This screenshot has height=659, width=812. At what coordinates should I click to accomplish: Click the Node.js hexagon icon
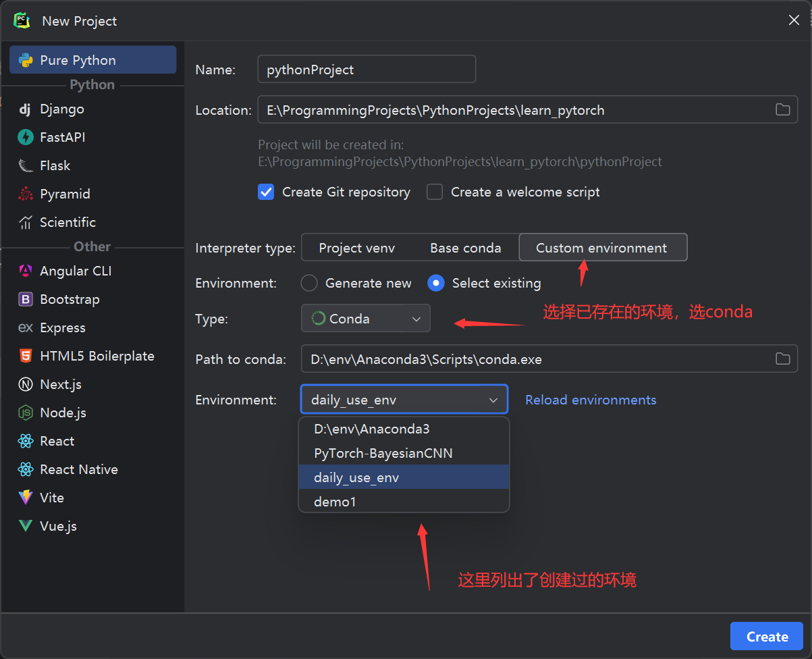point(26,413)
